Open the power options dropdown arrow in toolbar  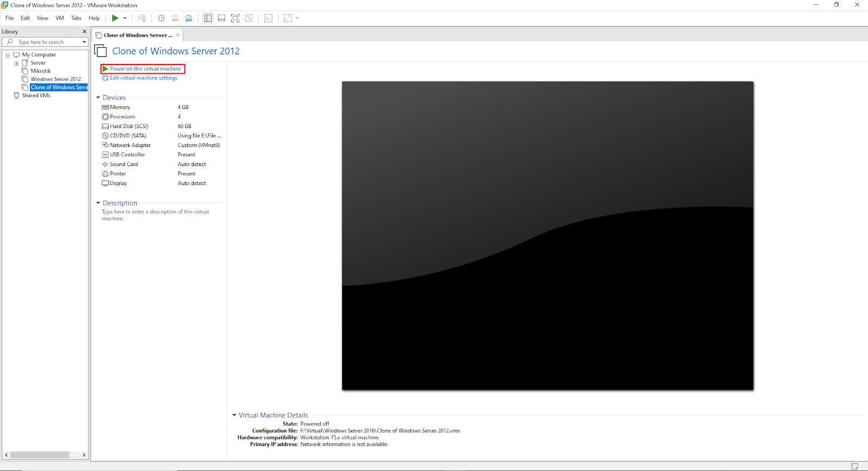(x=125, y=18)
